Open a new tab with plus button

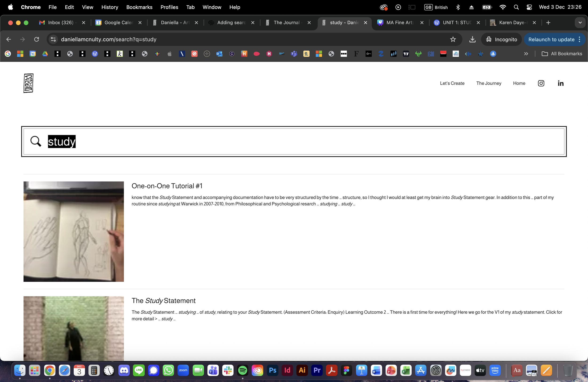[x=548, y=23]
